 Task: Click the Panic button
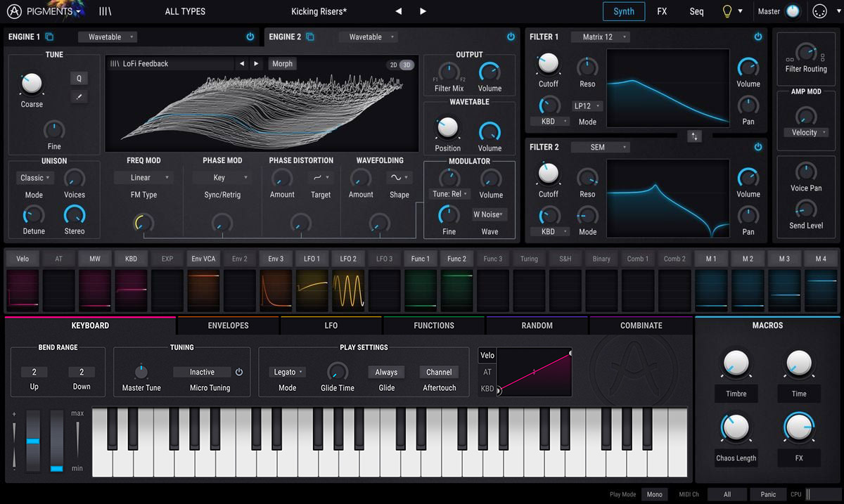(x=768, y=494)
